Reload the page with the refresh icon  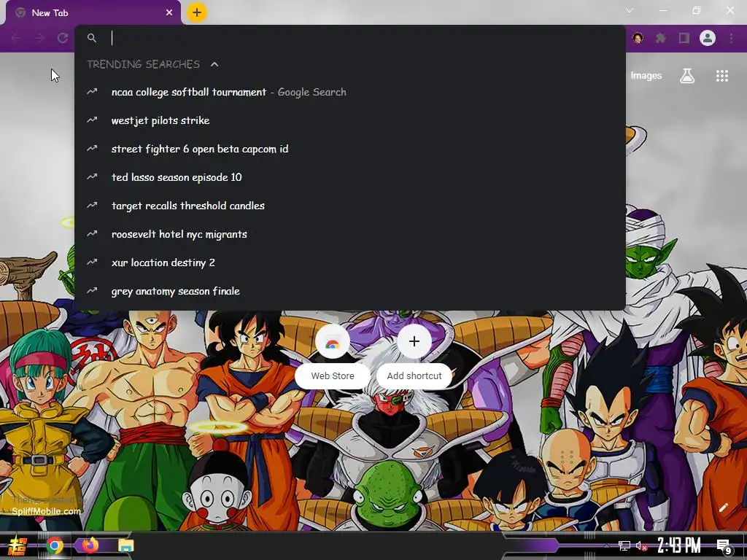[63, 38]
